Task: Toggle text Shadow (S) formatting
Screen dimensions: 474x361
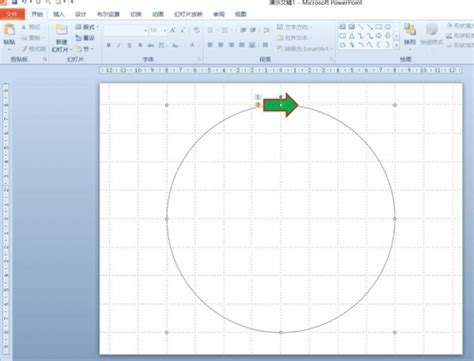Action: [x=140, y=45]
